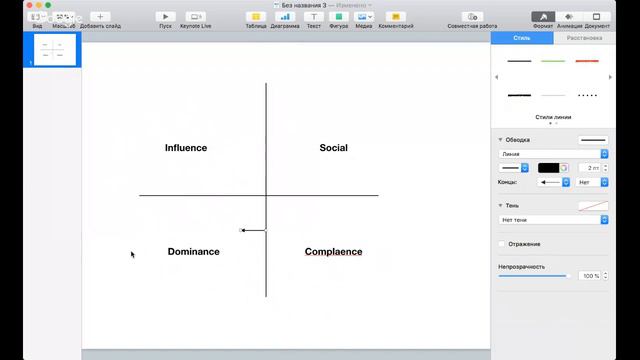
Task: Go to next line styles page arrow
Action: point(610,77)
